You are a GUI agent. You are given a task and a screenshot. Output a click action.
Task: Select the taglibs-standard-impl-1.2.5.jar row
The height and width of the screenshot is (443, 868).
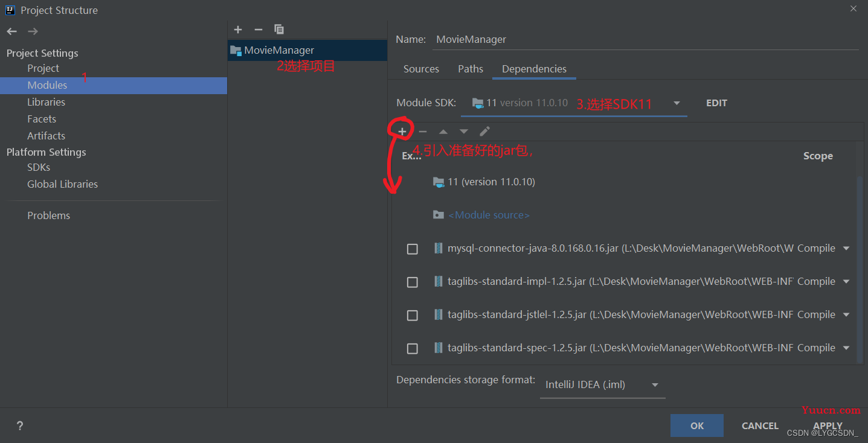click(x=625, y=281)
